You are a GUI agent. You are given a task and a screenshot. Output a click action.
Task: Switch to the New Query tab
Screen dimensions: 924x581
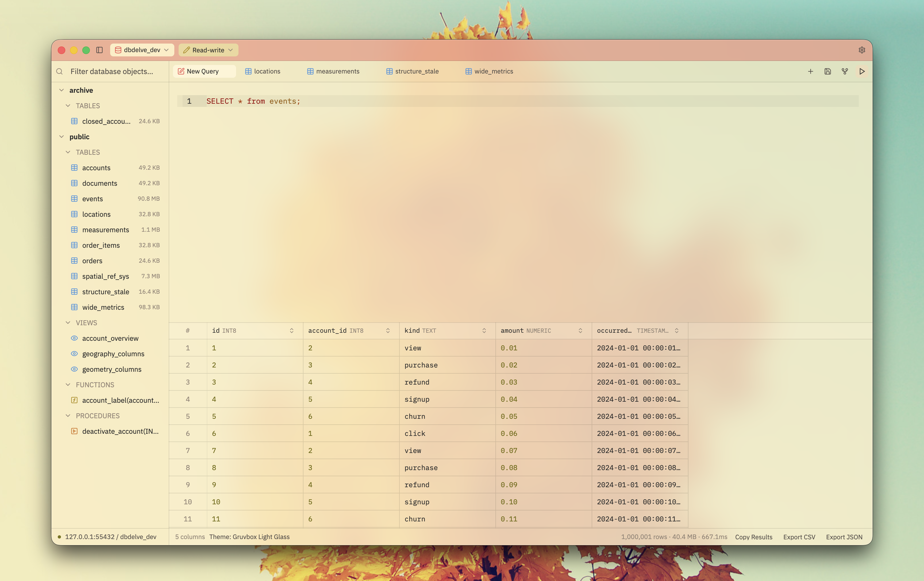point(204,71)
